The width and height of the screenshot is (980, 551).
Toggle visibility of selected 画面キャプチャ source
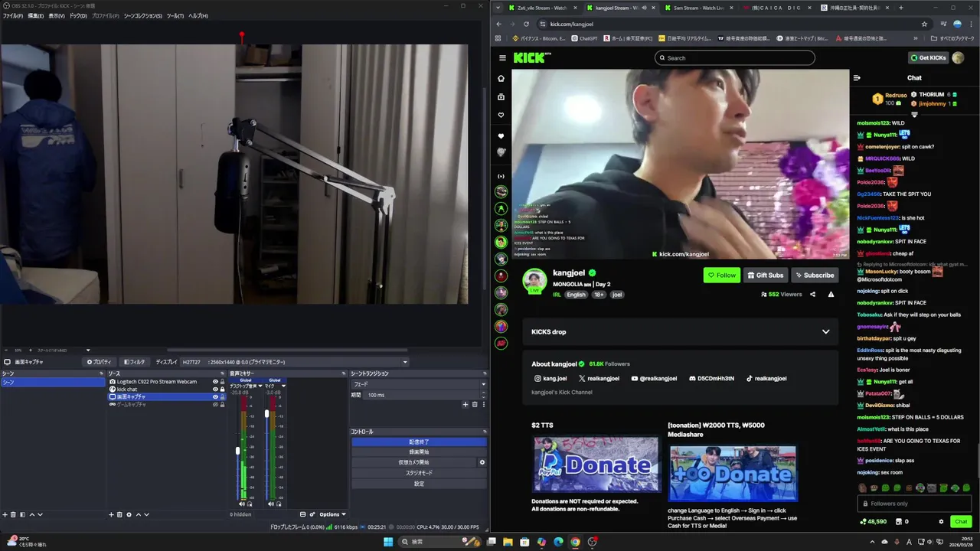click(215, 397)
